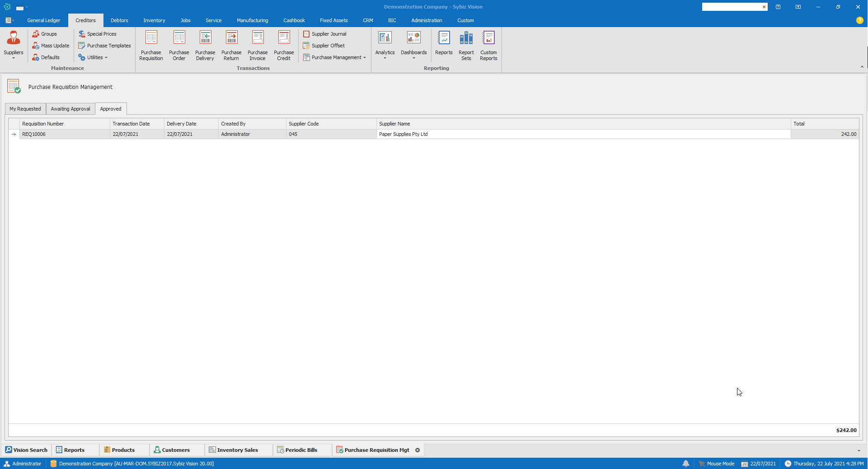Open the Dashboards dropdown

(x=413, y=45)
